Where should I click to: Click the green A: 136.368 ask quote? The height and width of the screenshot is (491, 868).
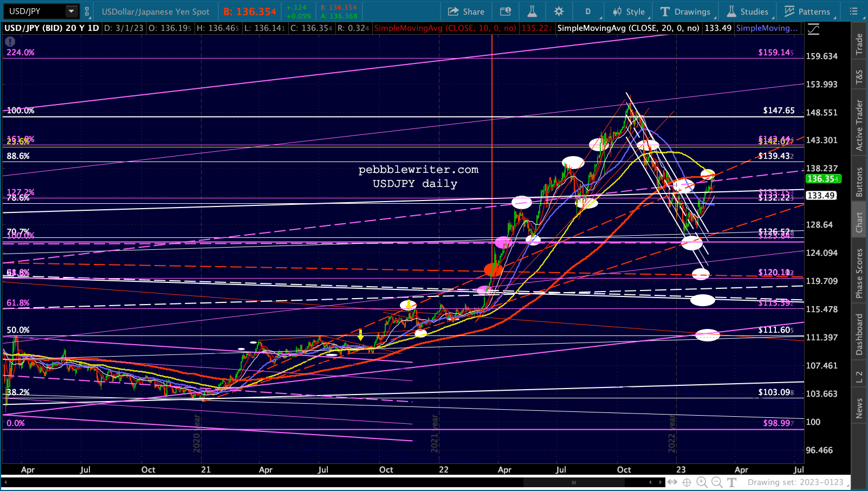(339, 16)
